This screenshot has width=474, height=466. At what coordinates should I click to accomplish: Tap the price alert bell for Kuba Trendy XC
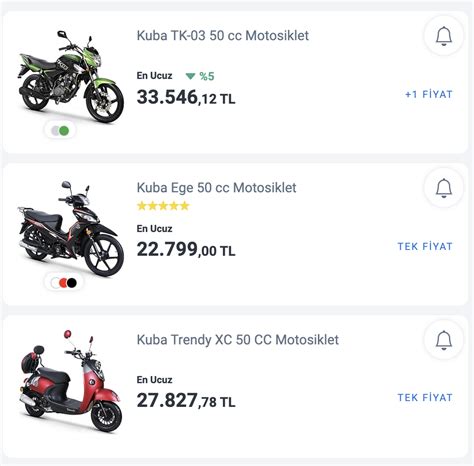pyautogui.click(x=444, y=340)
